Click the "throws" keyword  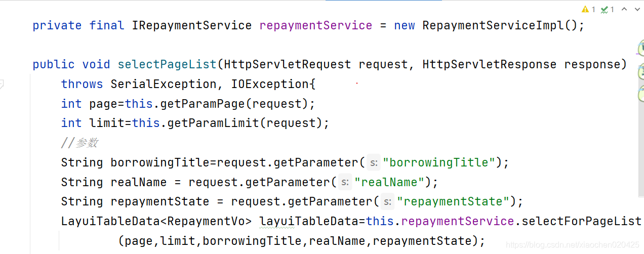pos(82,84)
